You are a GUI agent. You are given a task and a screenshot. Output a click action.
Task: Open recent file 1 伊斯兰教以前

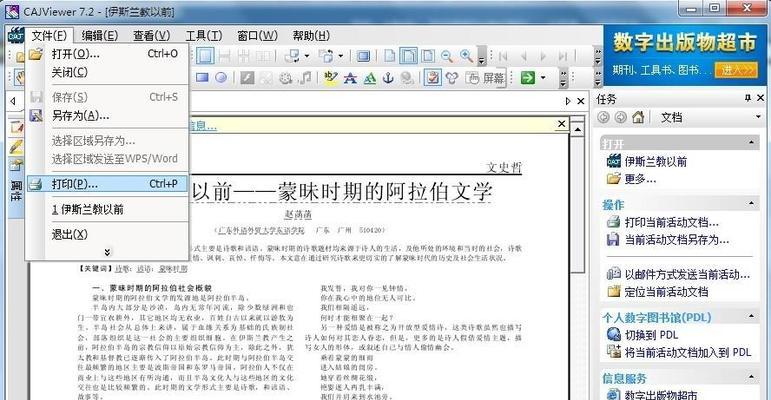click(x=107, y=209)
